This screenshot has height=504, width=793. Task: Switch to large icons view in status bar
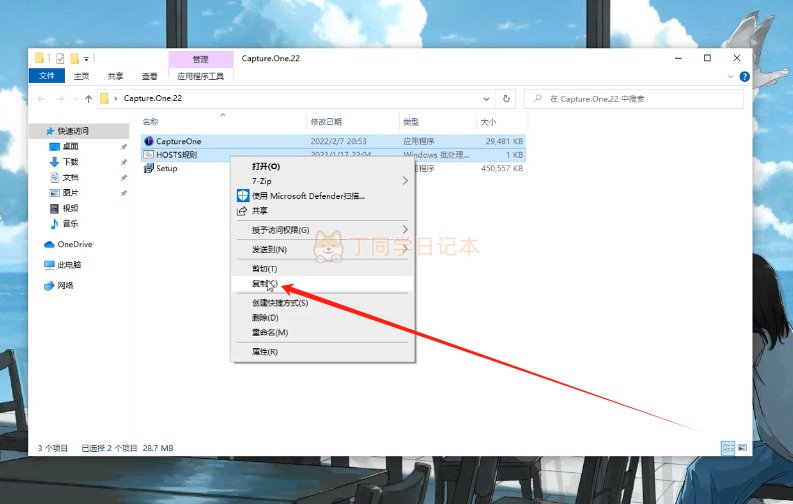[742, 448]
